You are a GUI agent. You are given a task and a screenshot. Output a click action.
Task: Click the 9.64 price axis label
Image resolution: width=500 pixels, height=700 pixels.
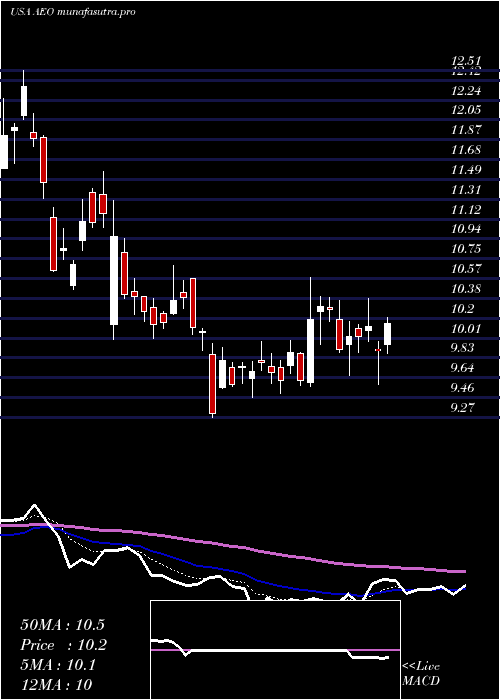click(462, 368)
